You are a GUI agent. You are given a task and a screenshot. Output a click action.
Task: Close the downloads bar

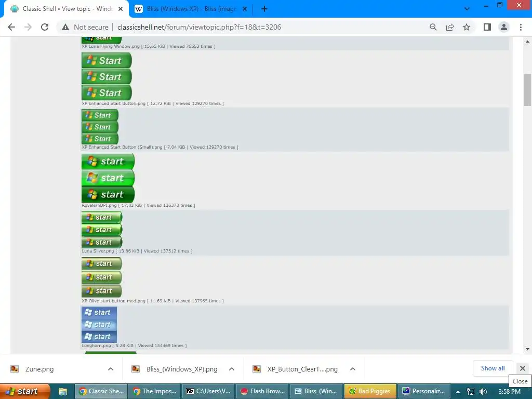coord(523,368)
